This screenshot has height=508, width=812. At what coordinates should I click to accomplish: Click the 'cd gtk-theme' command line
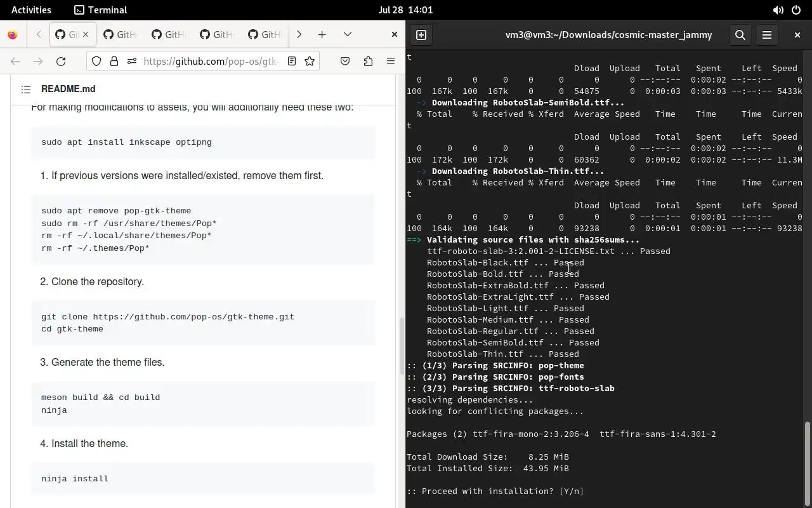point(72,329)
